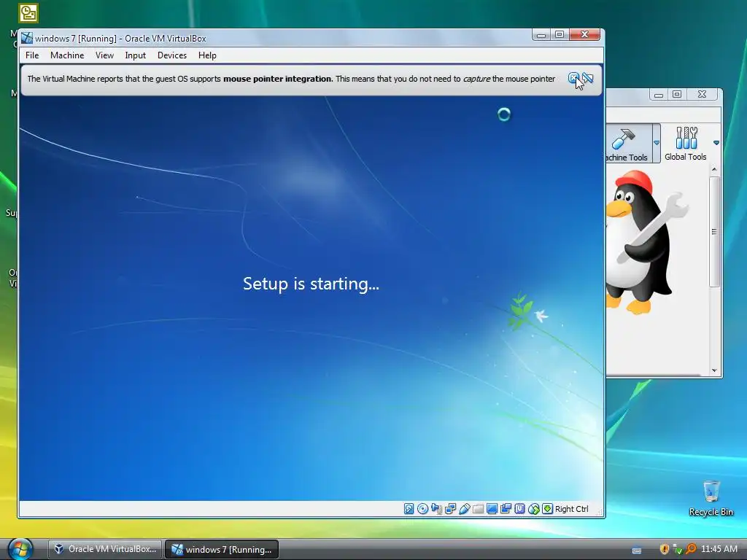The height and width of the screenshot is (560, 747).
Task: Click the mouse integration status icon
Action: [x=533, y=509]
